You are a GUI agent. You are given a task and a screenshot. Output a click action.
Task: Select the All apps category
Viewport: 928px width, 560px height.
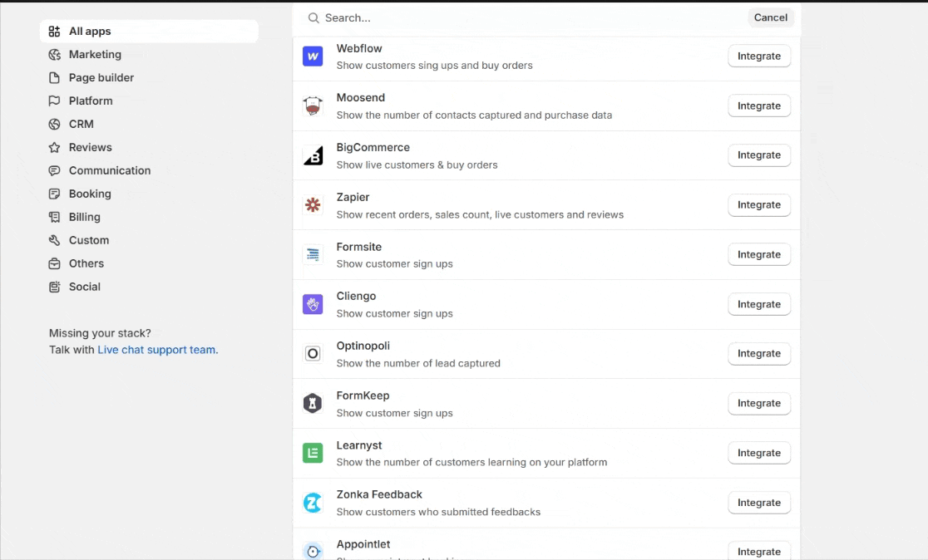click(x=149, y=32)
